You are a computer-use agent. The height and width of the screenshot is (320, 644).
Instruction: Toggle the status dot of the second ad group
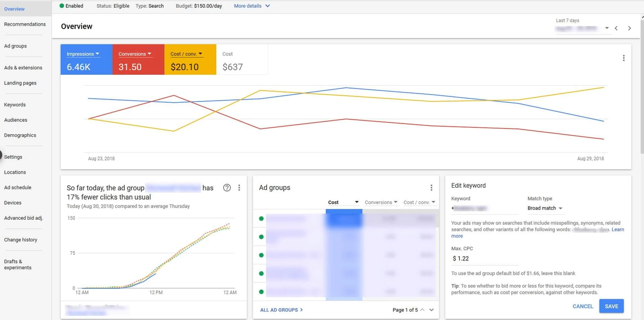[261, 237]
